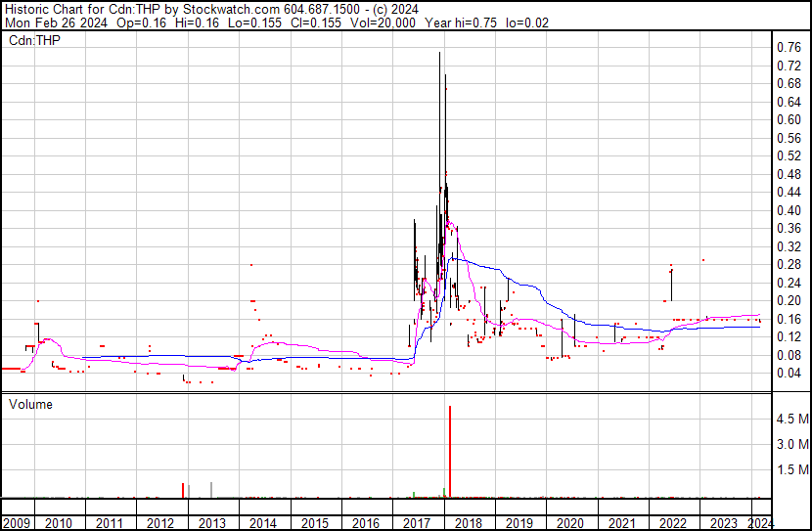Select the 2021 year label
This screenshot has width=812, height=531.
(x=621, y=523)
